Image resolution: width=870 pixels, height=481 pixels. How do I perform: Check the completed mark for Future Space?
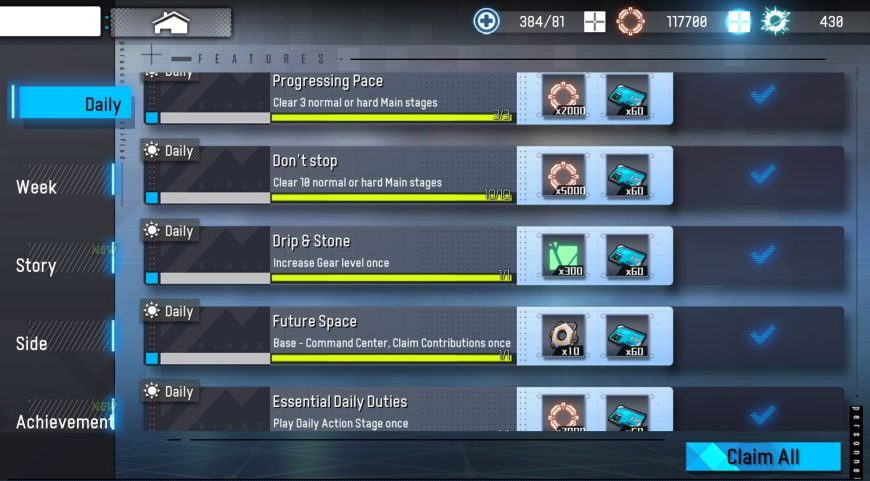point(763,335)
